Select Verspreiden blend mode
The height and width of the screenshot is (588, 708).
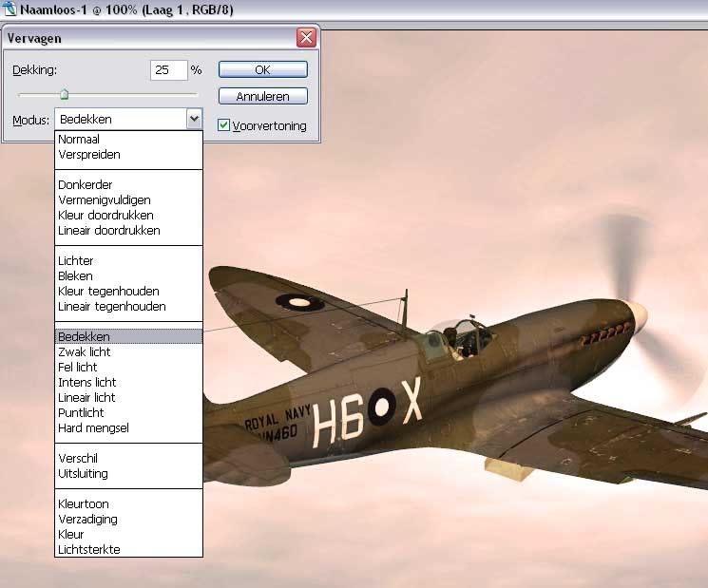(128, 154)
